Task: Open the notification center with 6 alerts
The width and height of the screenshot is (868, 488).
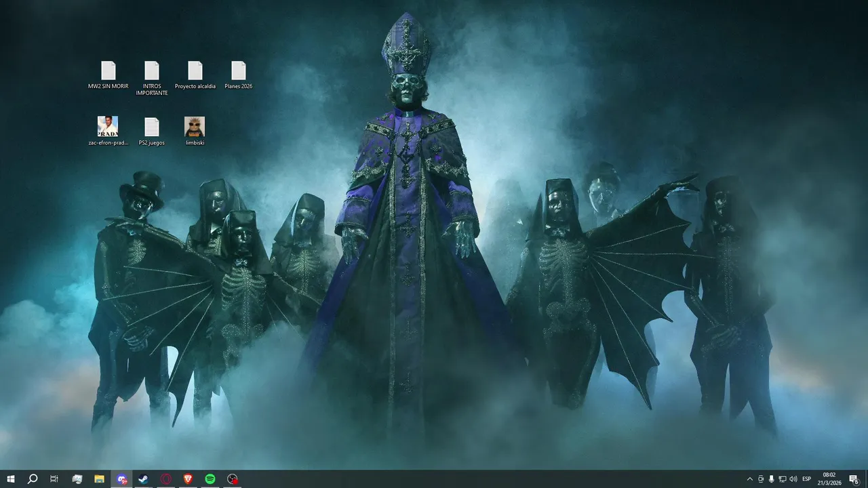Action: tap(854, 479)
